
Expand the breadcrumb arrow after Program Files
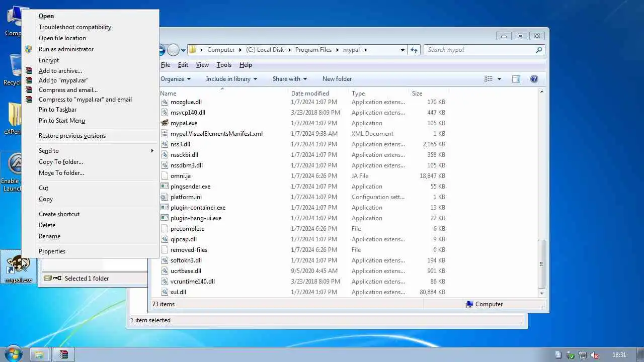pyautogui.click(x=338, y=50)
